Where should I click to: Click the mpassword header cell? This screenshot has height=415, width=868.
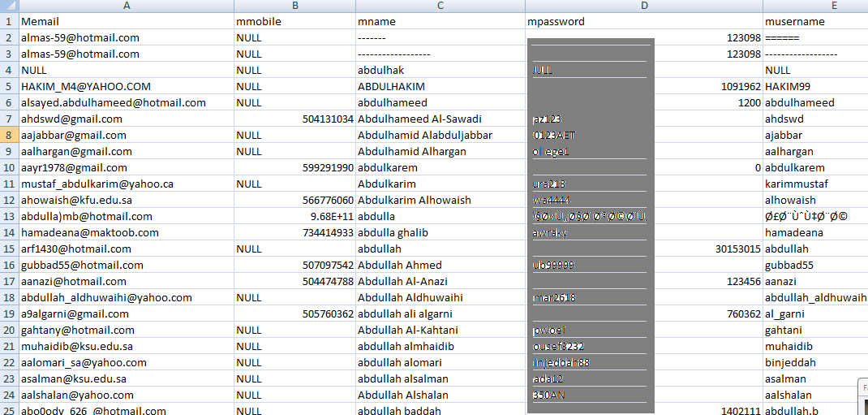pyautogui.click(x=644, y=22)
